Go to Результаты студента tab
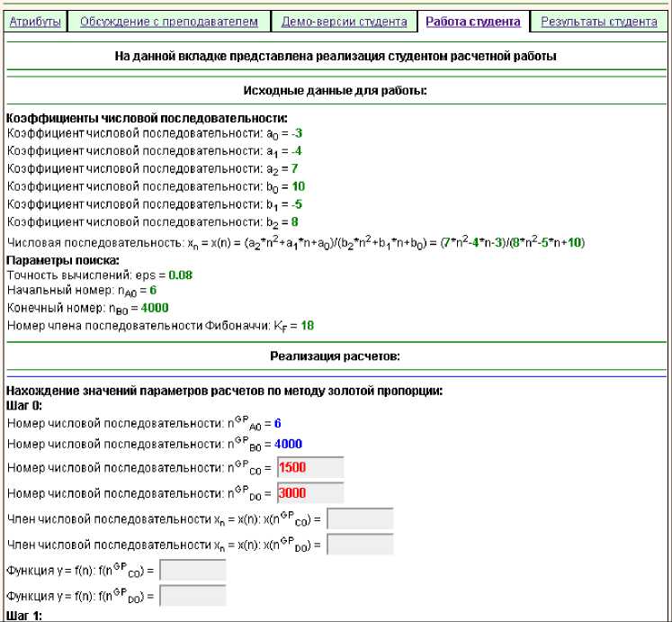Viewport: 672px width, 622px height. 598,21
